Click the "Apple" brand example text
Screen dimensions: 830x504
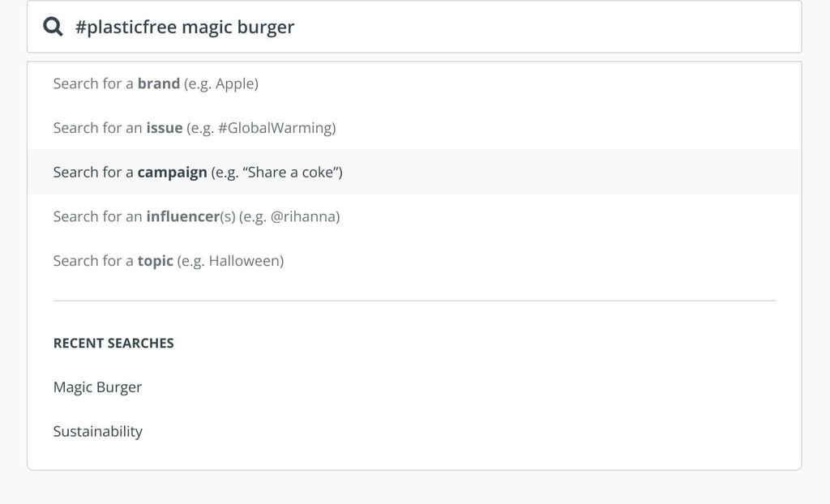tap(234, 83)
